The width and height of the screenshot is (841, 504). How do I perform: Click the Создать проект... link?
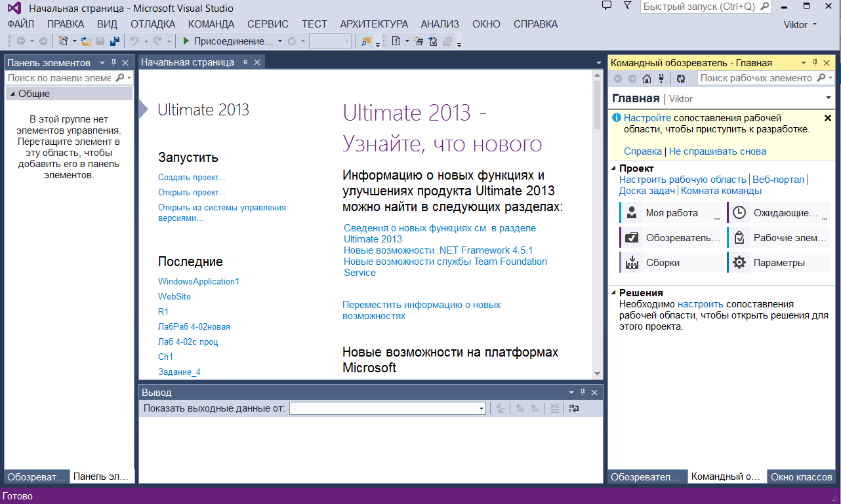coord(192,178)
